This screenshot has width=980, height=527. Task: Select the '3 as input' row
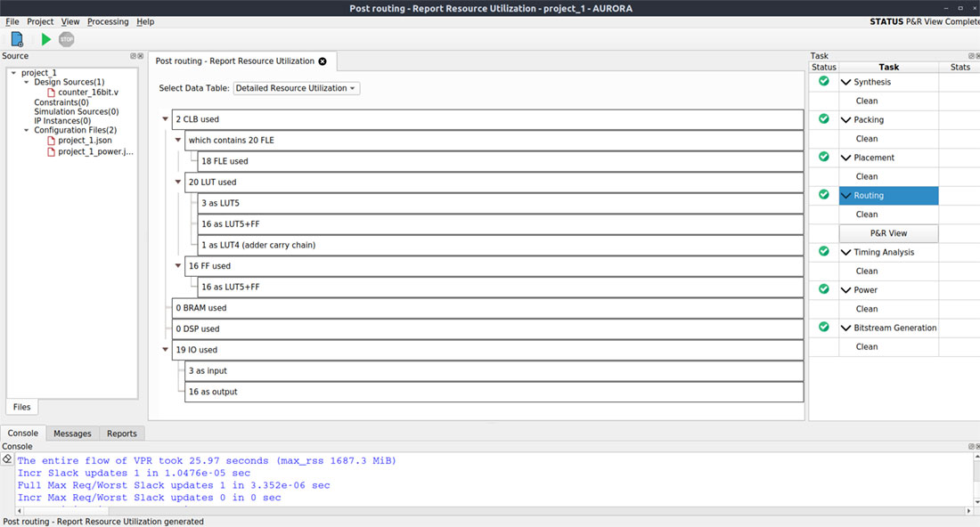(x=494, y=371)
